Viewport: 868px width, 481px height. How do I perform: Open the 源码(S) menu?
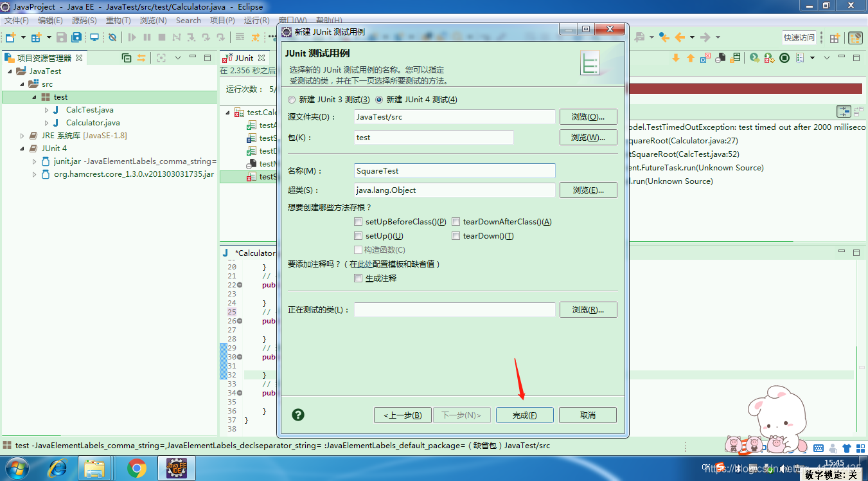84,21
